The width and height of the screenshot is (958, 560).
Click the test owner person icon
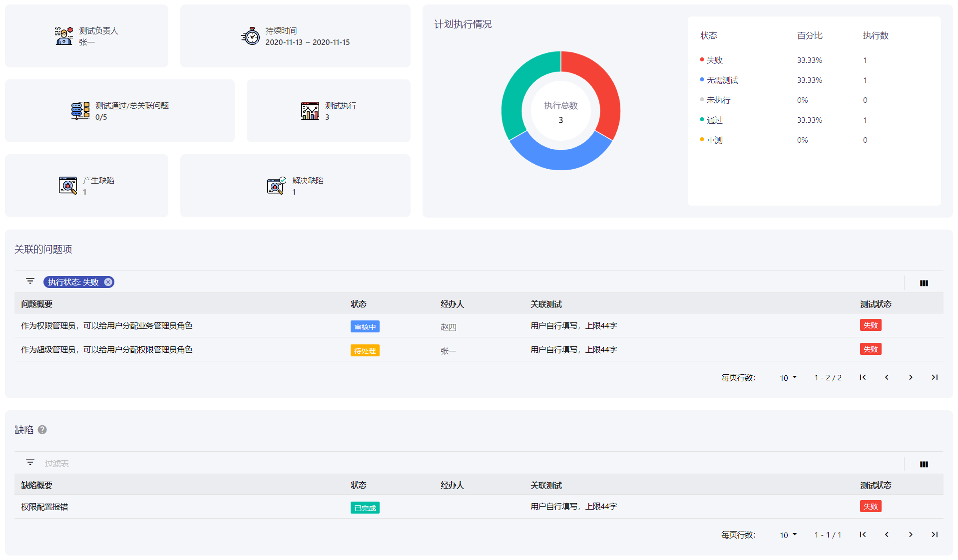[x=64, y=36]
